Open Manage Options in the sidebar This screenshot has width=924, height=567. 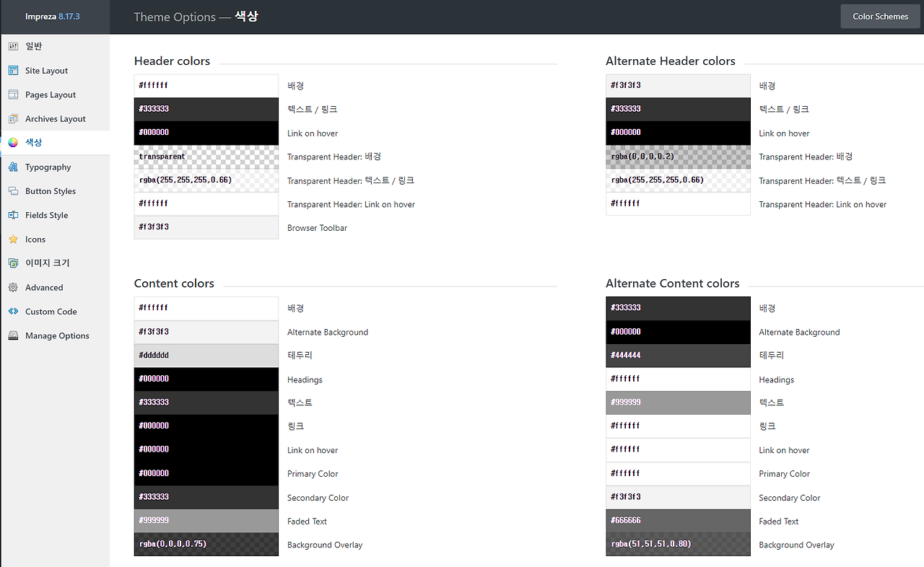click(55, 335)
